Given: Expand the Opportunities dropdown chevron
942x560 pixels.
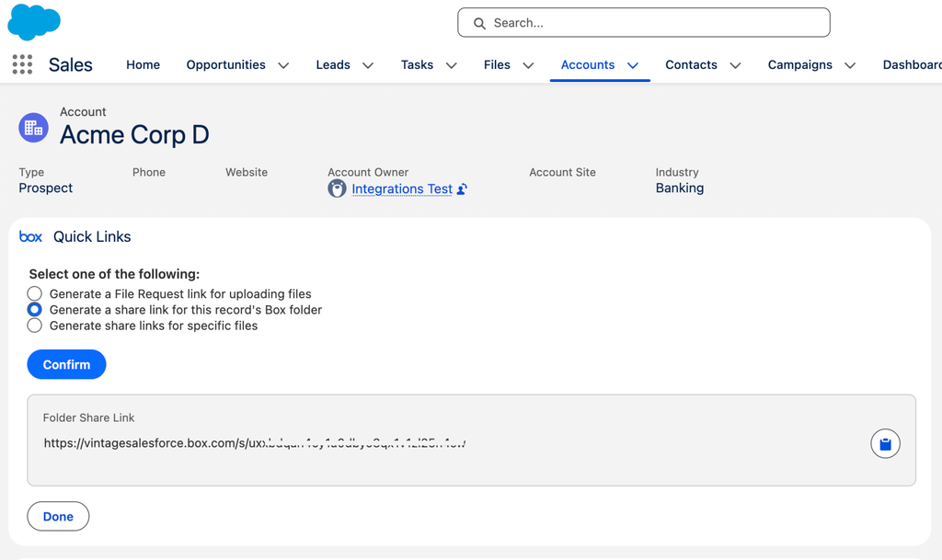Looking at the screenshot, I should point(283,65).
